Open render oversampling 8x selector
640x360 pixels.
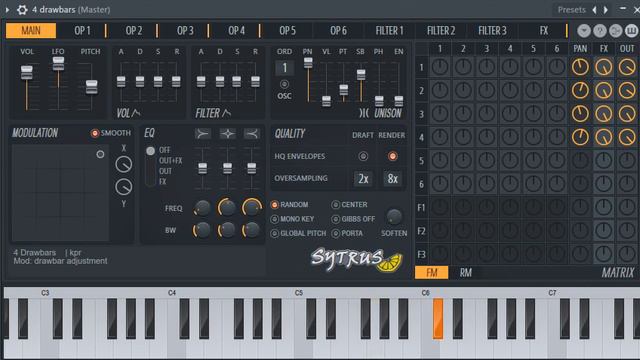coord(393,178)
